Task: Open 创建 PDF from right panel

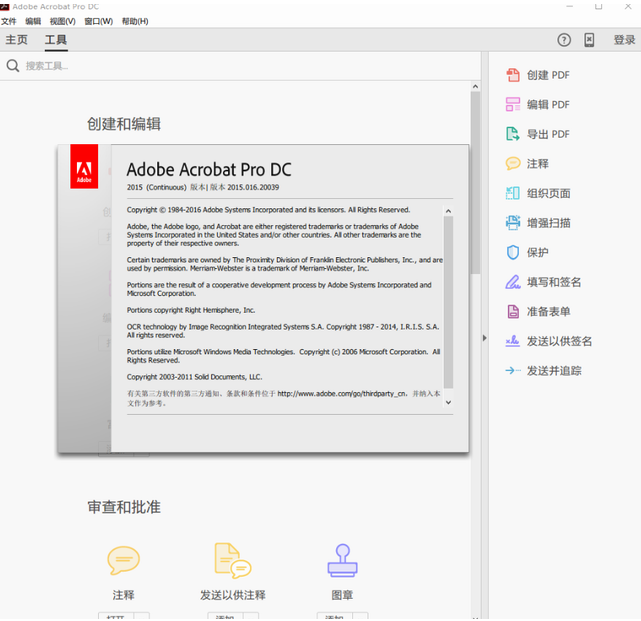Action: pyautogui.click(x=548, y=75)
